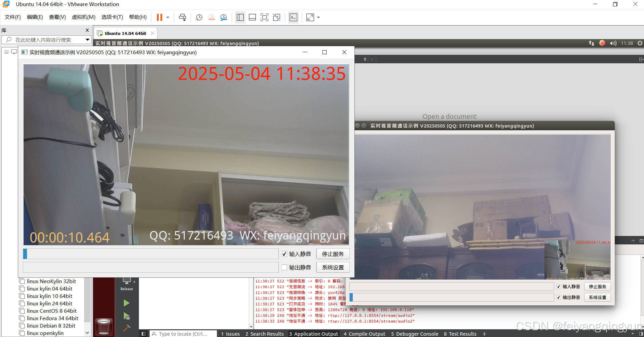Toggle Unity mode icon in toolbar
This screenshot has width=644, height=337.
point(276,17)
